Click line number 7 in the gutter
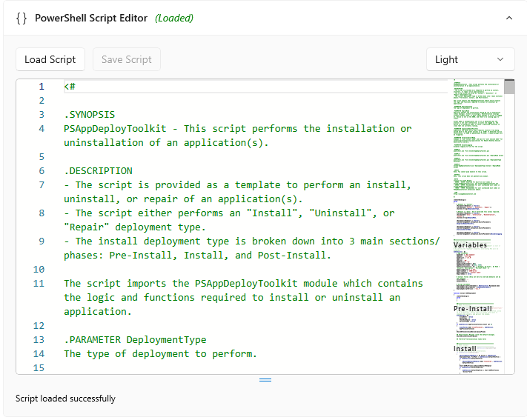Image resolution: width=527 pixels, height=420 pixels. 42,185
